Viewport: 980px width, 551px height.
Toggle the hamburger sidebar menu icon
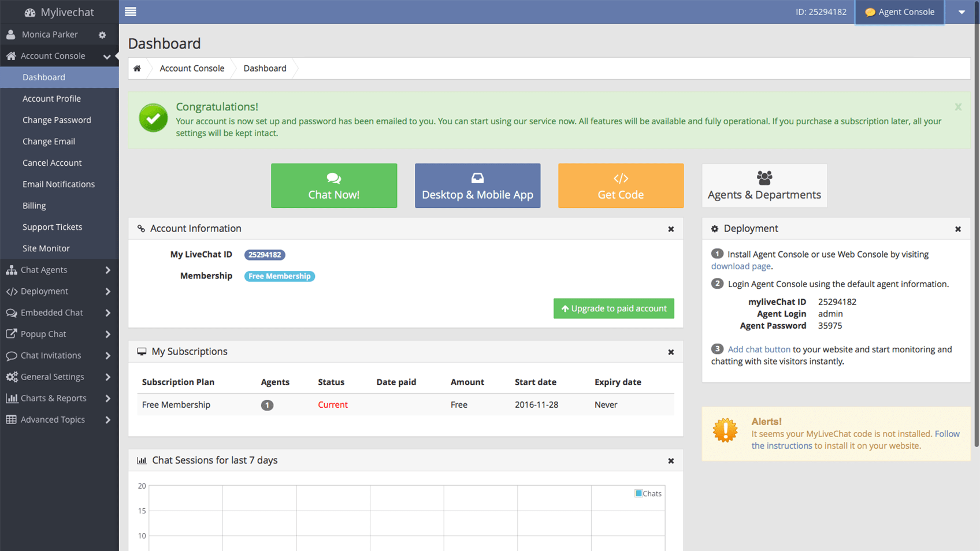(131, 12)
